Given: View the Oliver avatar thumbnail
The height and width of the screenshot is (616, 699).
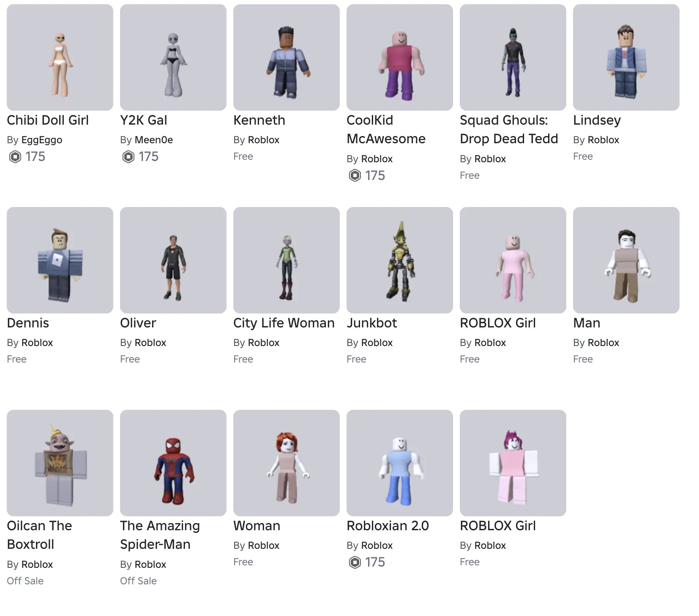Looking at the screenshot, I should tap(173, 260).
